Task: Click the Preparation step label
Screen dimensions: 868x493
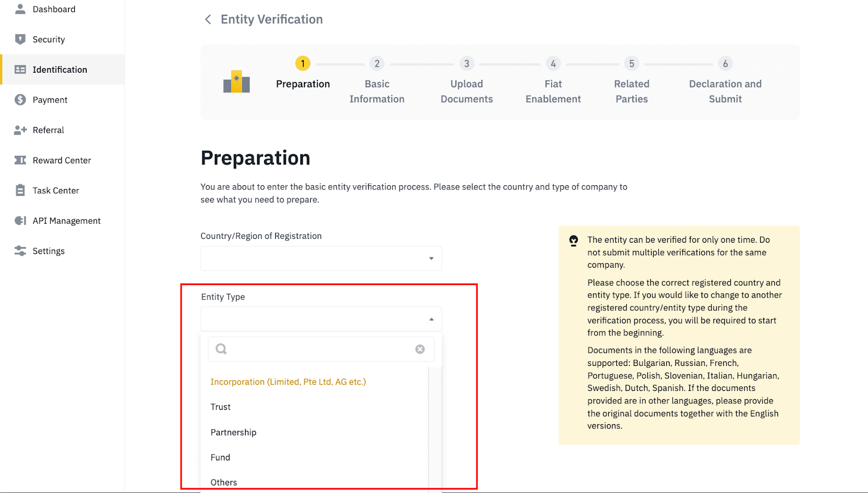Action: pos(303,84)
